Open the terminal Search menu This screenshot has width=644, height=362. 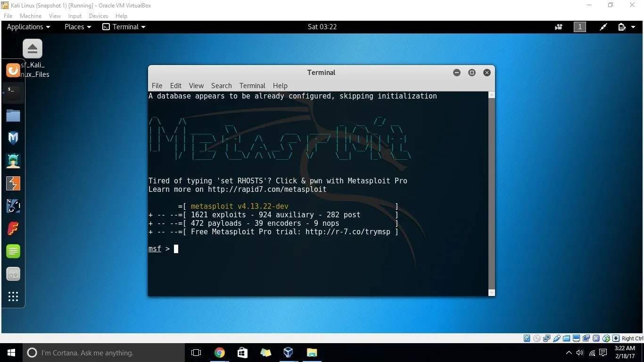tap(222, 86)
